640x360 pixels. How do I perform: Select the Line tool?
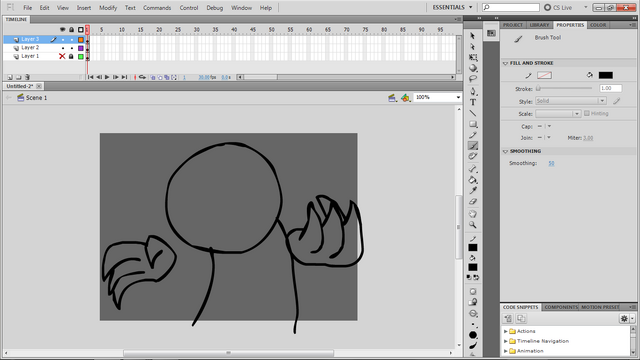473,113
